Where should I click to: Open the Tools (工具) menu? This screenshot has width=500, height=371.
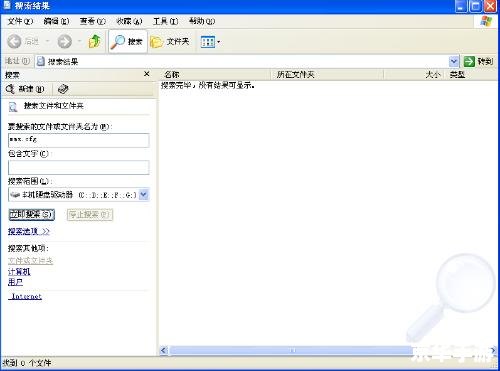click(165, 21)
